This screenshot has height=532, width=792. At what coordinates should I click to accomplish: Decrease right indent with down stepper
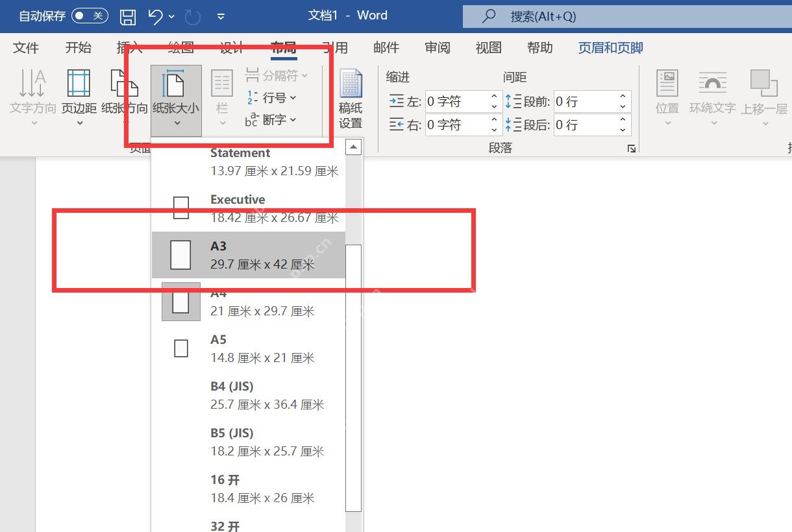494,130
